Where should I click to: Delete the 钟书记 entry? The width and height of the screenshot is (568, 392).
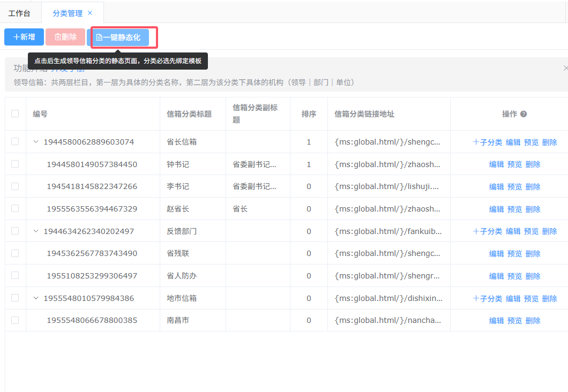pos(533,164)
